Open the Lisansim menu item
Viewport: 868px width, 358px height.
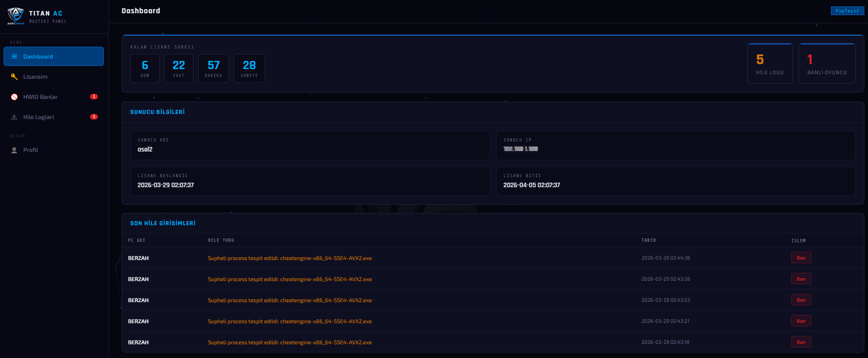[x=54, y=76]
